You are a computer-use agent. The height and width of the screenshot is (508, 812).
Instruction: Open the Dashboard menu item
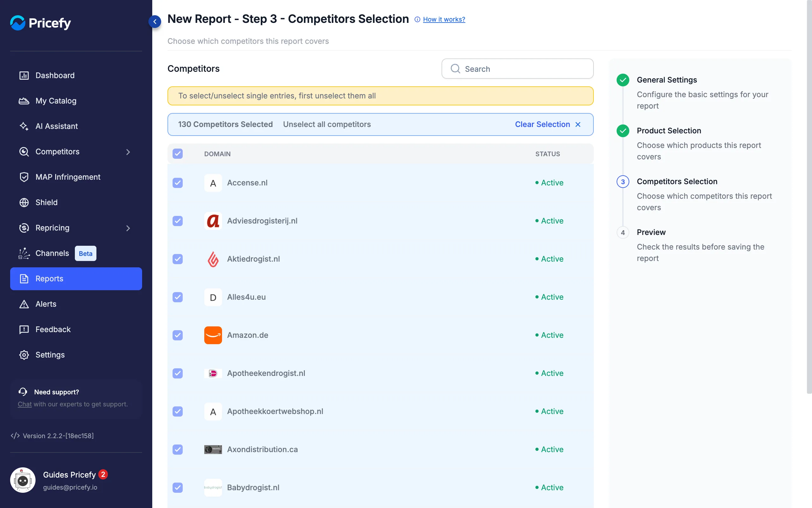pyautogui.click(x=76, y=75)
